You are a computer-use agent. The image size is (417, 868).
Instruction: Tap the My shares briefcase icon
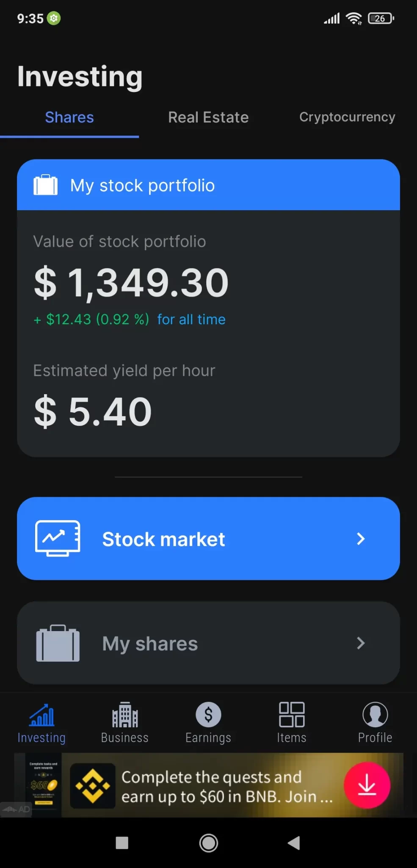58,643
